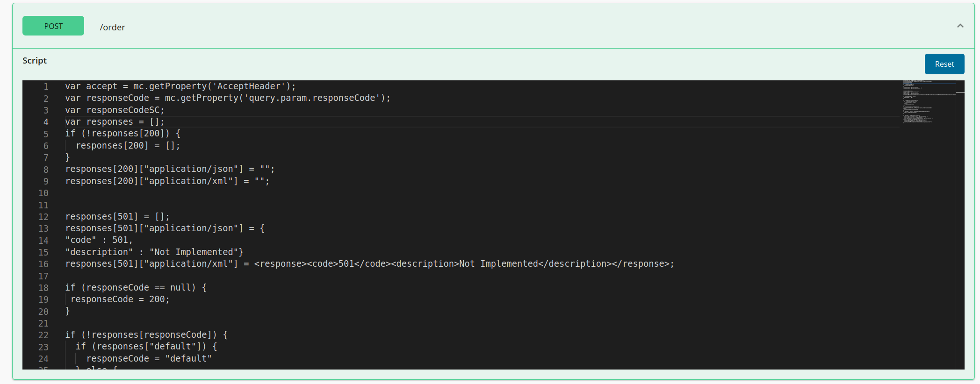Click line 16 responses[501] application/xml line
The height and width of the screenshot is (384, 980).
369,263
